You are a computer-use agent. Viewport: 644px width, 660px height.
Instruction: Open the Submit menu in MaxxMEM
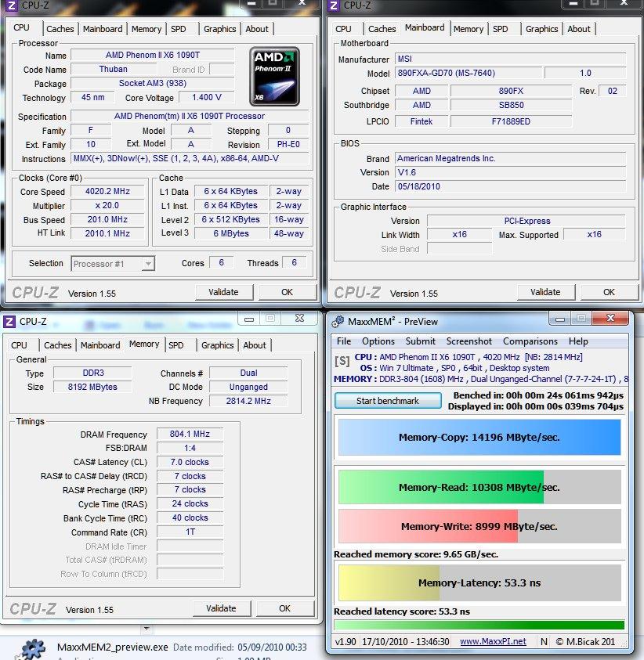pos(421,341)
